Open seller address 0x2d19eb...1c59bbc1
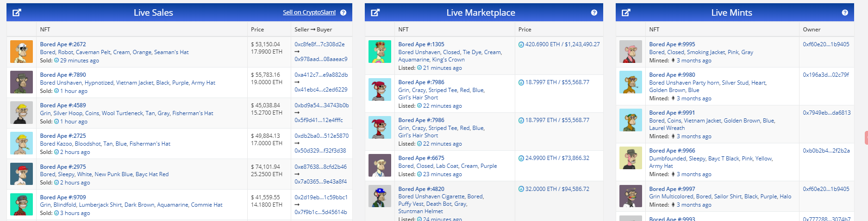The width and height of the screenshot is (868, 221). tap(321, 197)
